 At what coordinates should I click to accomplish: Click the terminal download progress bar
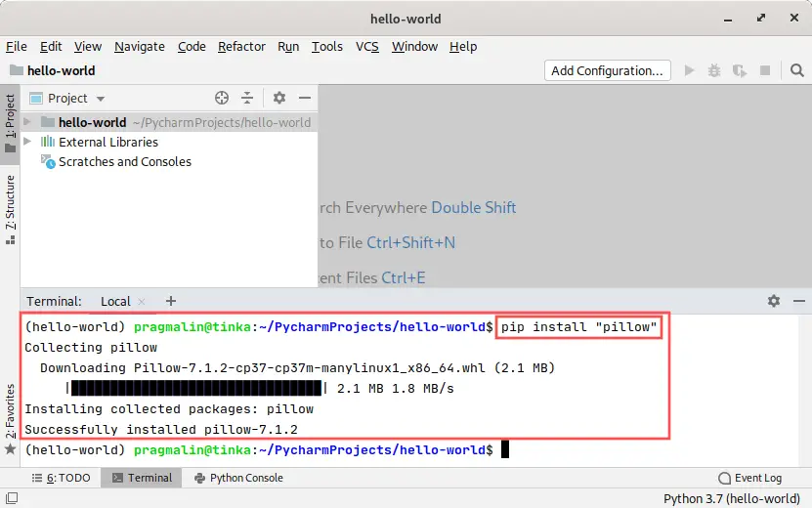196,388
